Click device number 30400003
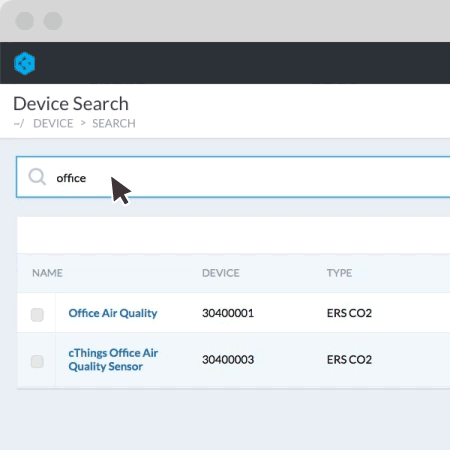Viewport: 450px width, 450px height. click(228, 360)
